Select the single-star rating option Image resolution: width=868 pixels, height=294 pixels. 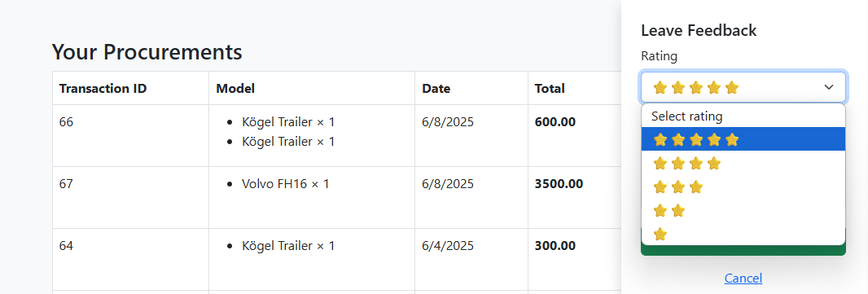point(743,234)
